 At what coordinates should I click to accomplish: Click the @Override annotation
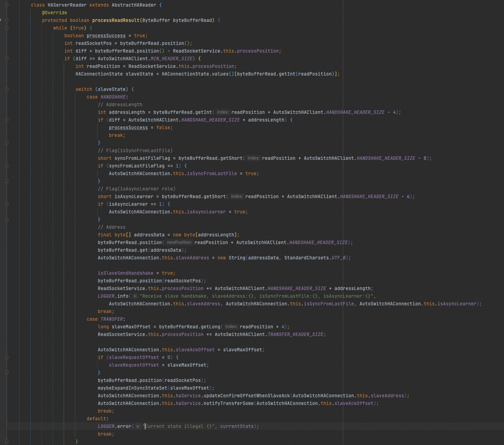pos(55,13)
